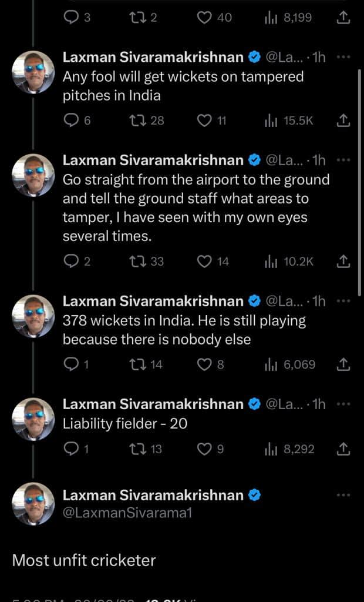The width and height of the screenshot is (364, 602).
Task: Click the vertical scrollbar on right edge
Action: tap(359, 182)
